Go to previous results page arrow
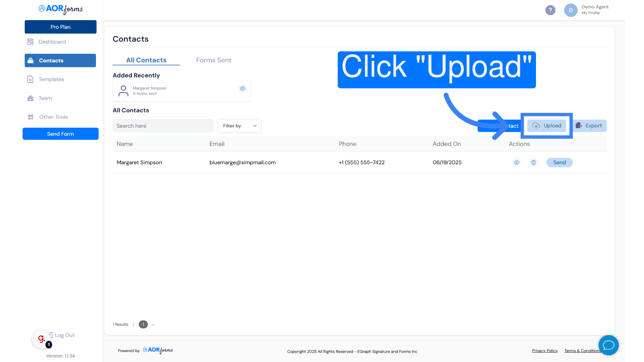 pos(133,324)
